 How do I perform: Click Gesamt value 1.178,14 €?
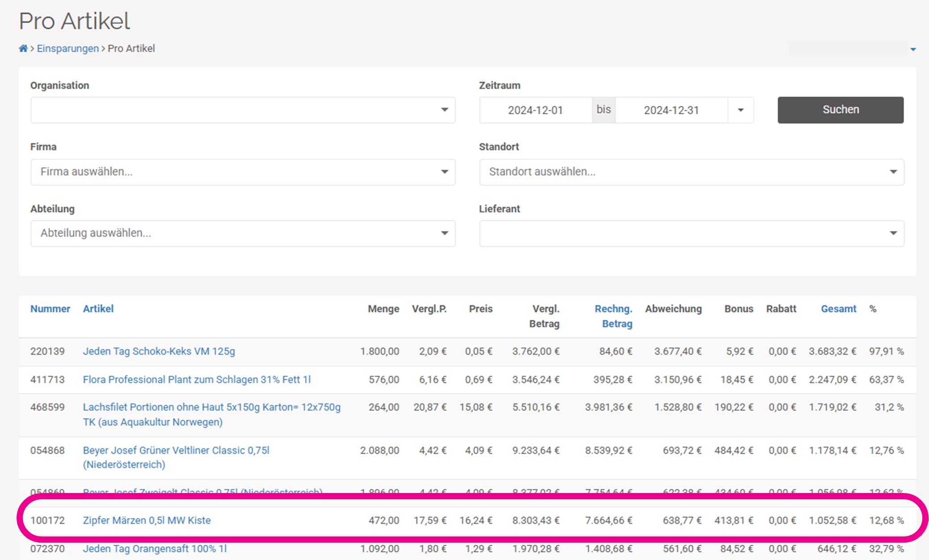(832, 450)
